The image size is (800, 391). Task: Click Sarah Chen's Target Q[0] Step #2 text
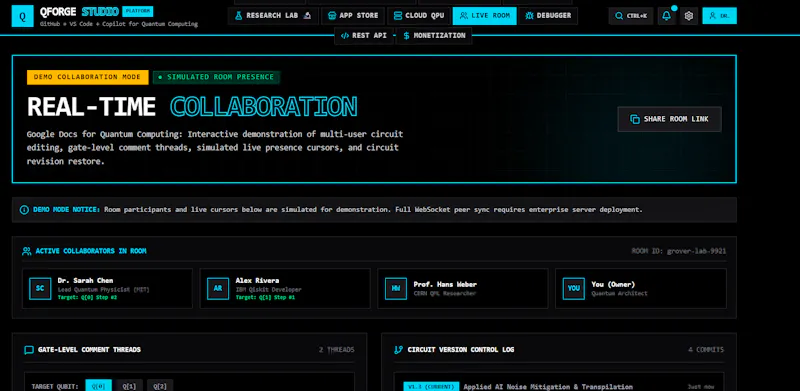[87, 297]
